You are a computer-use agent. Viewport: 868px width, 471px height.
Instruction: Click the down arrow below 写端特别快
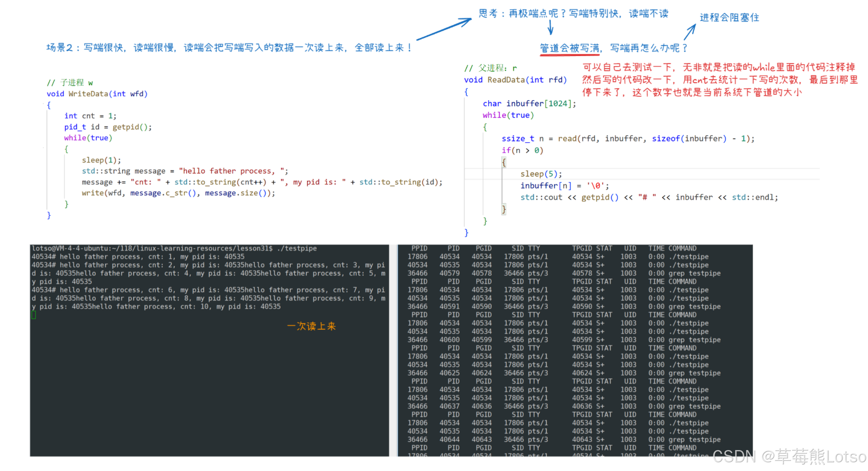[x=550, y=27]
